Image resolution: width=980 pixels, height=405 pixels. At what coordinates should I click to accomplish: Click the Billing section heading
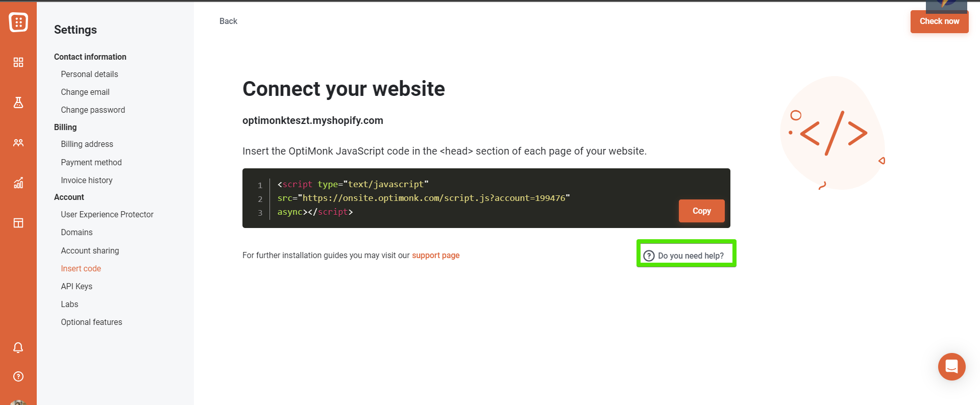(65, 127)
